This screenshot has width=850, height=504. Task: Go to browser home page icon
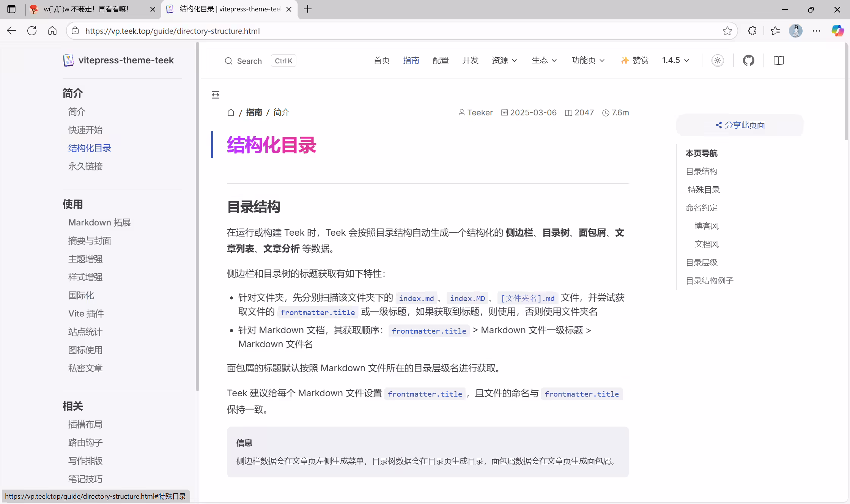point(52,31)
